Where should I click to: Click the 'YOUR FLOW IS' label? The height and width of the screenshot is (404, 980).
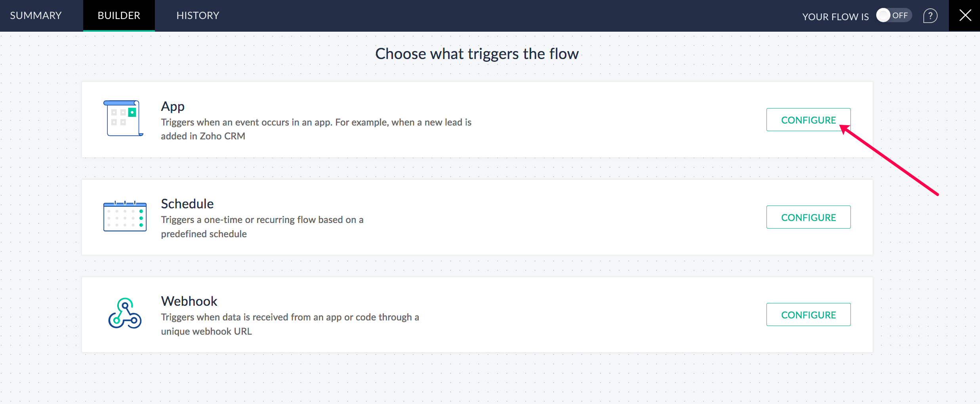(835, 17)
